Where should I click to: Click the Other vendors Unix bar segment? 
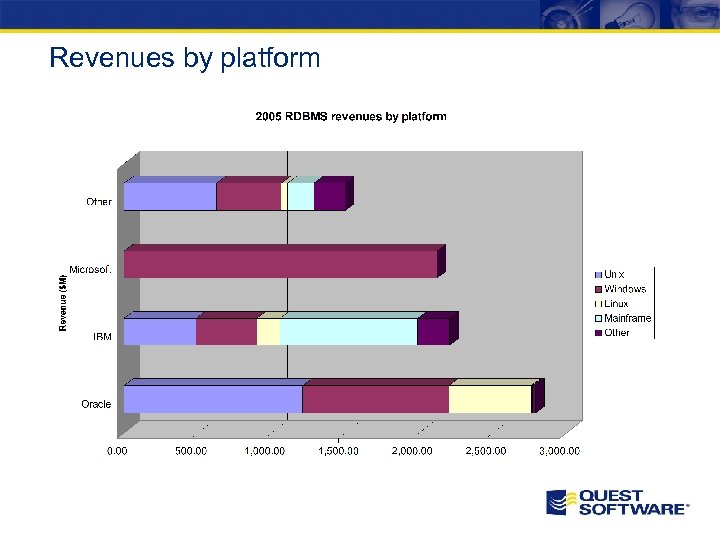170,197
